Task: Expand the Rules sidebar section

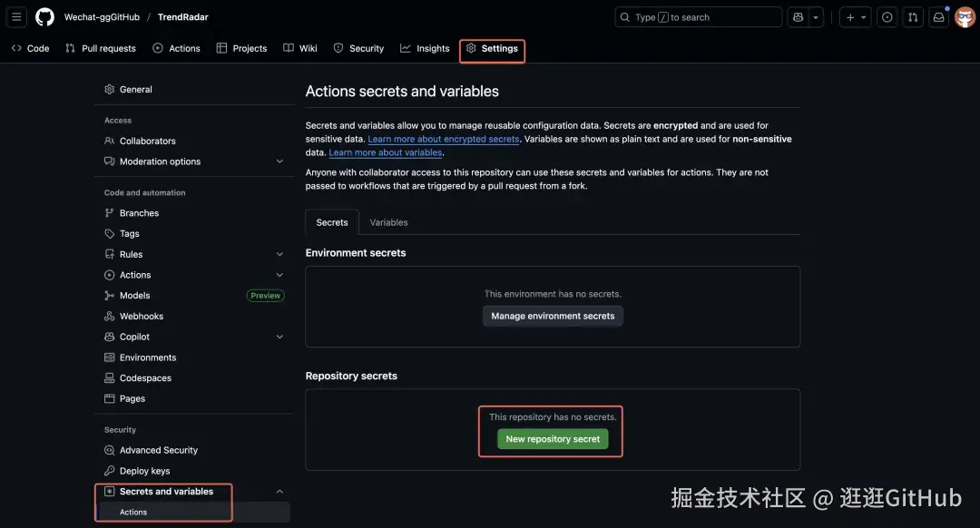Action: click(279, 255)
